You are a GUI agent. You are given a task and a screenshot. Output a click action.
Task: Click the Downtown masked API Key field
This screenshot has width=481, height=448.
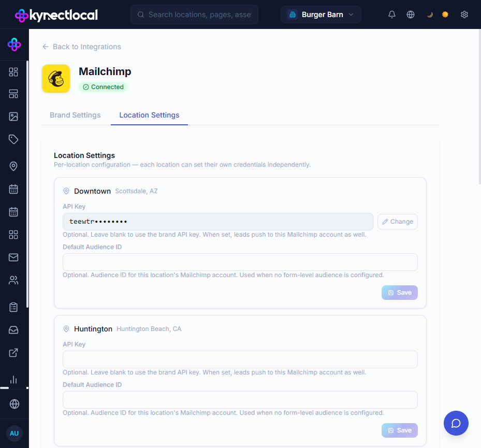(218, 222)
